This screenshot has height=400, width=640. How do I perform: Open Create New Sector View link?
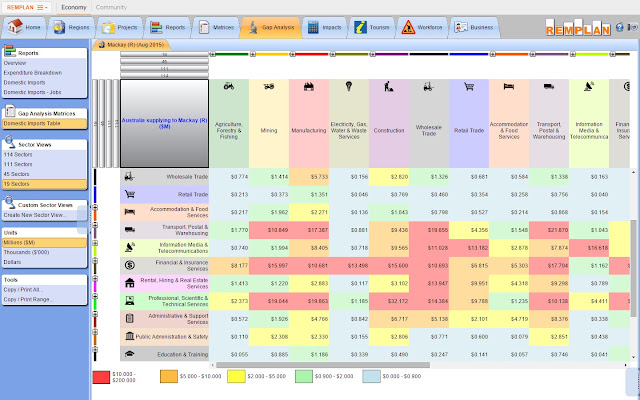(35, 215)
